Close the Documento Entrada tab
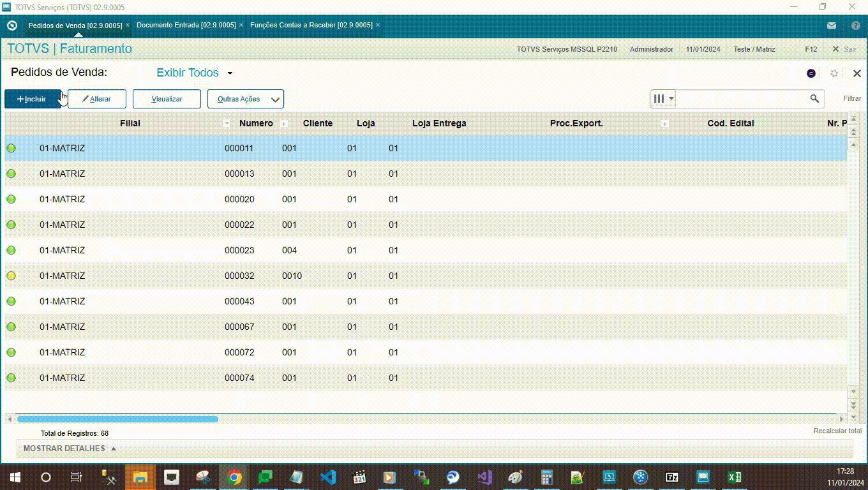868x490 pixels. click(241, 25)
